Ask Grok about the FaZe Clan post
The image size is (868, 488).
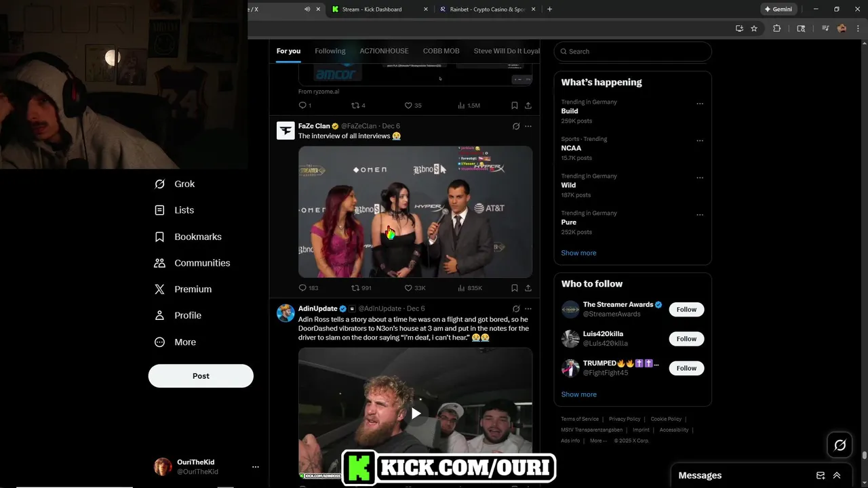point(516,126)
